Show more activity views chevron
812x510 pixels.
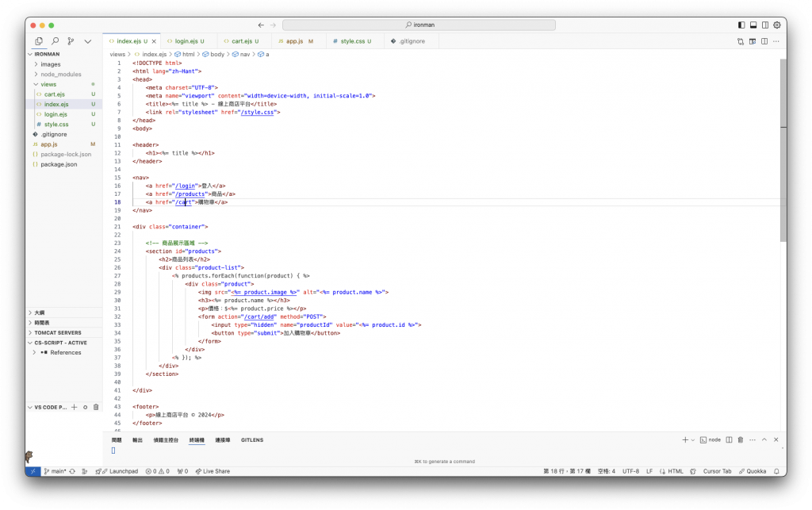pyautogui.click(x=87, y=41)
